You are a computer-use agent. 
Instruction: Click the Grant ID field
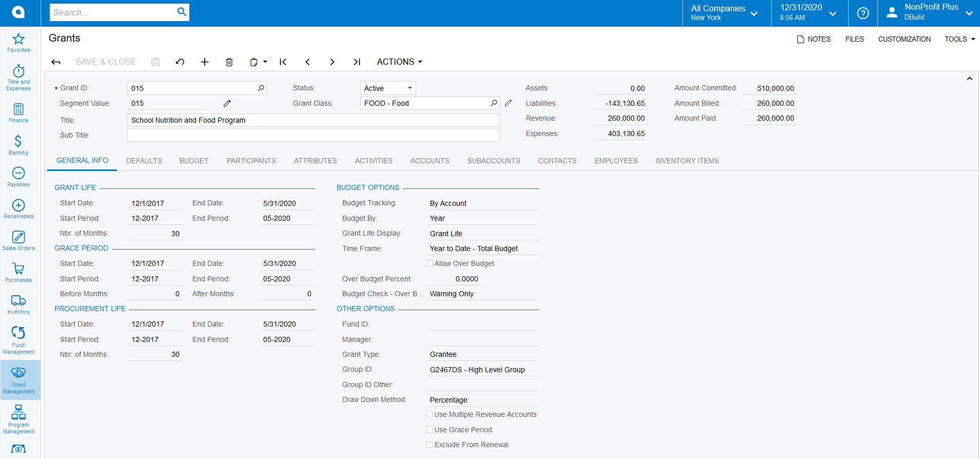click(x=197, y=88)
